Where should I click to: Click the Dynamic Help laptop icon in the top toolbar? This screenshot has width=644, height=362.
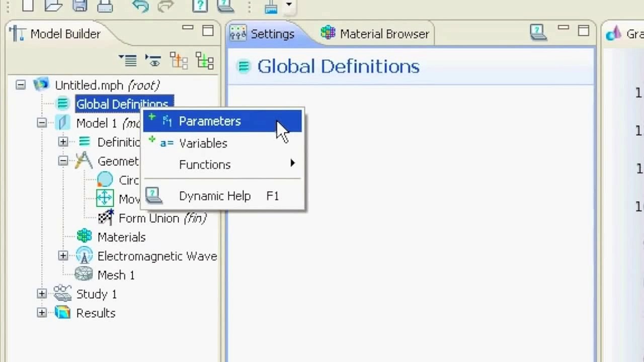[225, 6]
